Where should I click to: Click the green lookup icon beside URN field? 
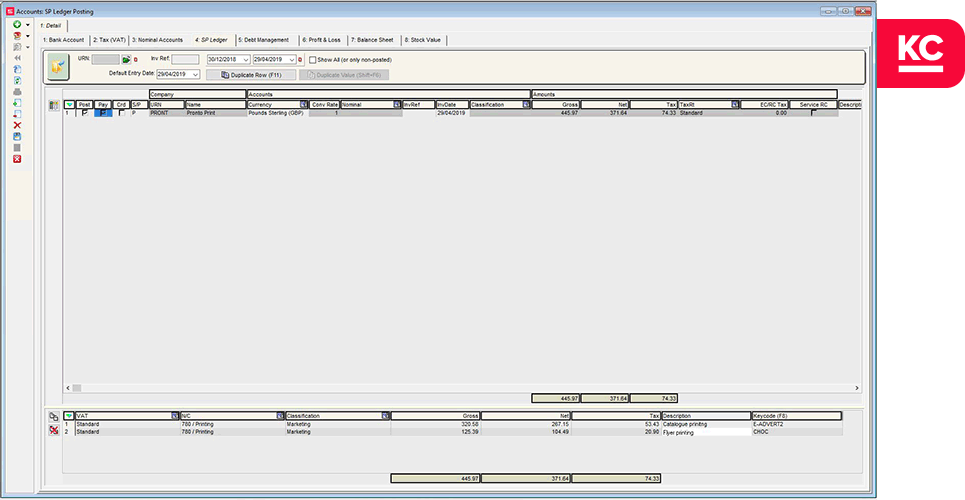(x=126, y=60)
